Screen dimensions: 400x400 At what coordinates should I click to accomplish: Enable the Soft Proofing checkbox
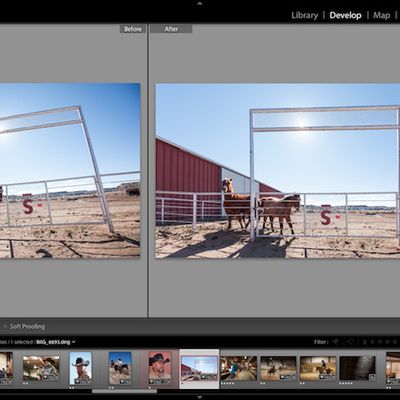(5, 326)
